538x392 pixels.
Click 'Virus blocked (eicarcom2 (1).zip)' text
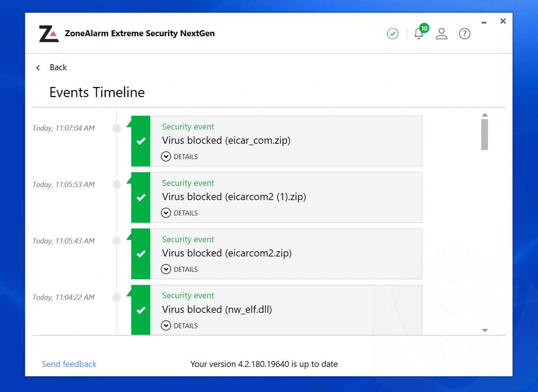(234, 197)
